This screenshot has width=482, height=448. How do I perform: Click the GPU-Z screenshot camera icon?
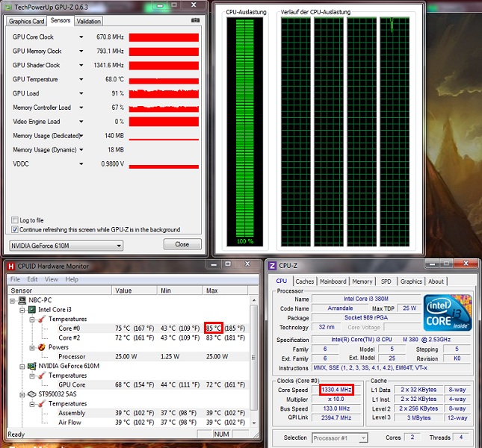pyautogui.click(x=195, y=20)
